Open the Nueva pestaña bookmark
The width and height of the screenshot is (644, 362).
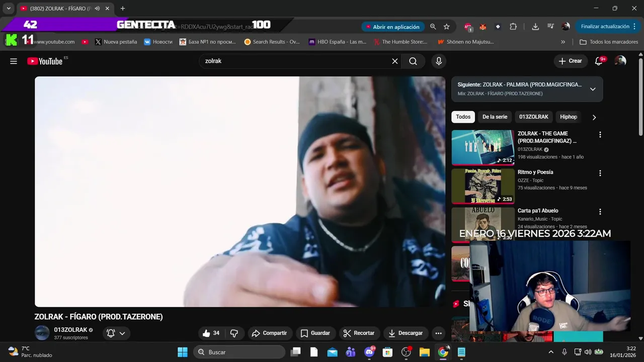click(x=116, y=42)
